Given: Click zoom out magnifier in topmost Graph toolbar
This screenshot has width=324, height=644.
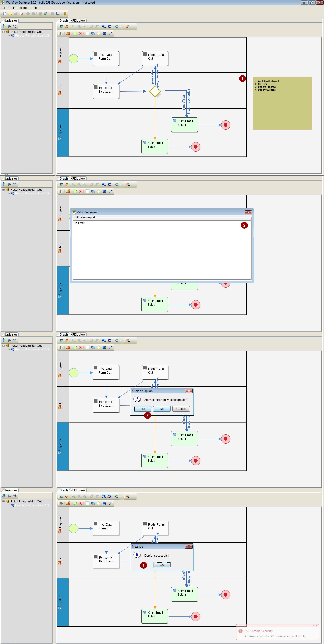Looking at the screenshot, I should click(x=85, y=27).
